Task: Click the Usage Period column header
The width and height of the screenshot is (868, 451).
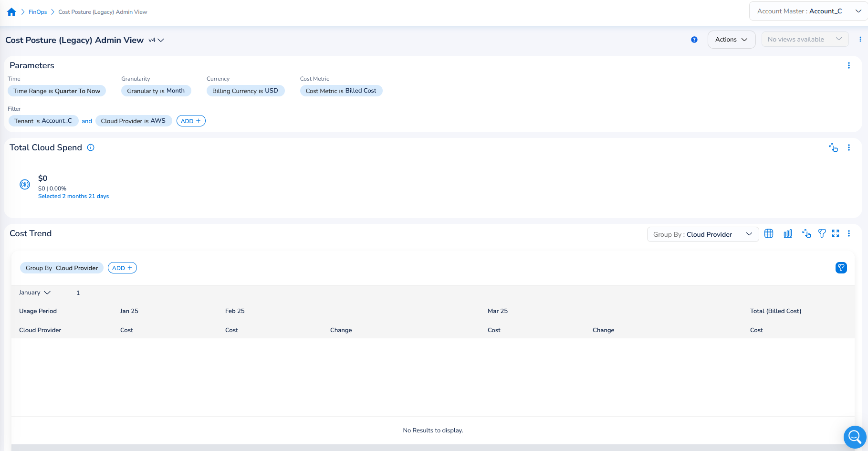Action: 38,311
